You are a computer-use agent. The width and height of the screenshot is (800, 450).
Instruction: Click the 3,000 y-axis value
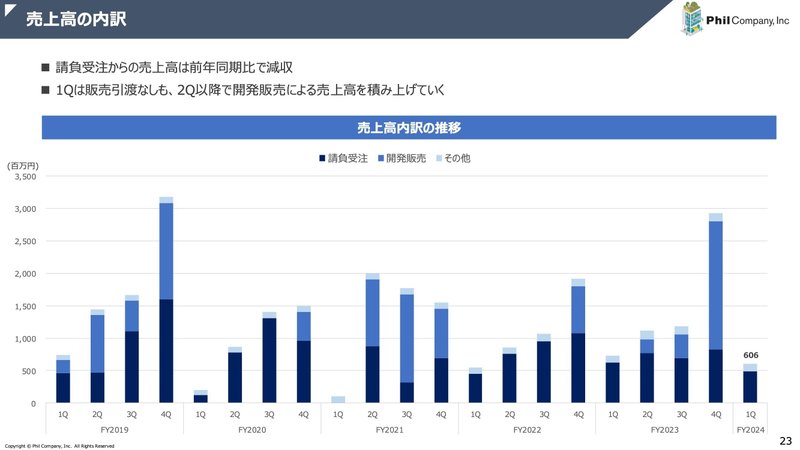(x=26, y=209)
